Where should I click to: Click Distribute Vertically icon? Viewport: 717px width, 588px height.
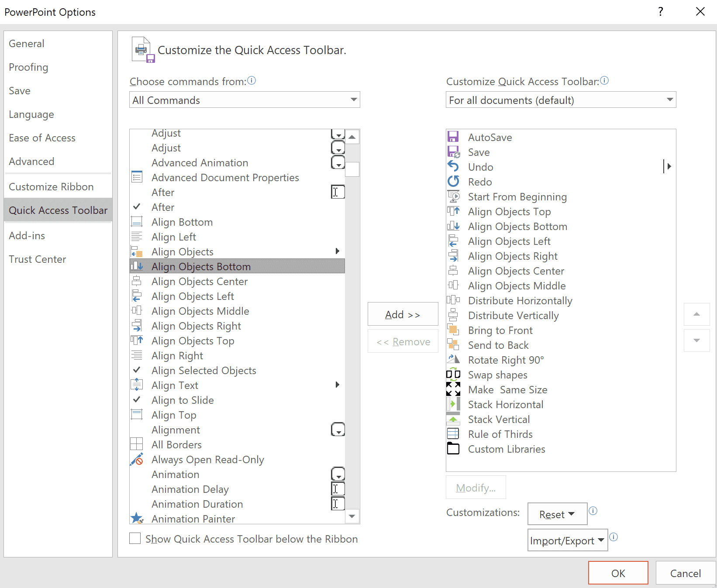[453, 315]
